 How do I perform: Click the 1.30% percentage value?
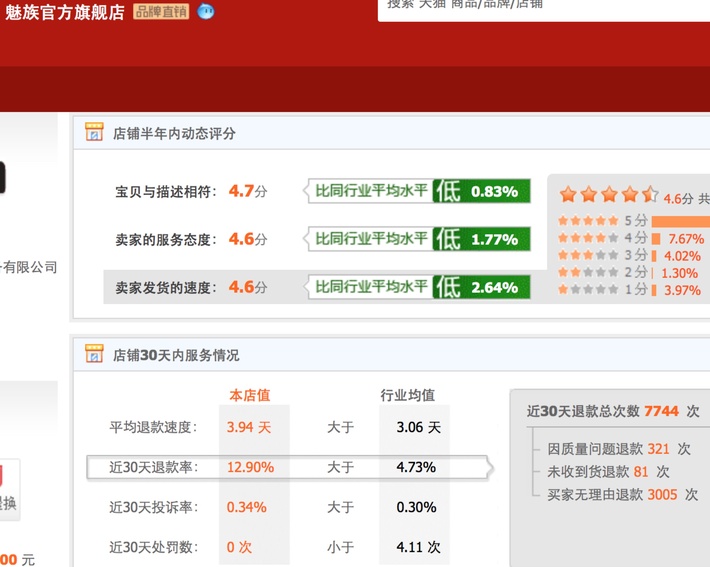[680, 273]
